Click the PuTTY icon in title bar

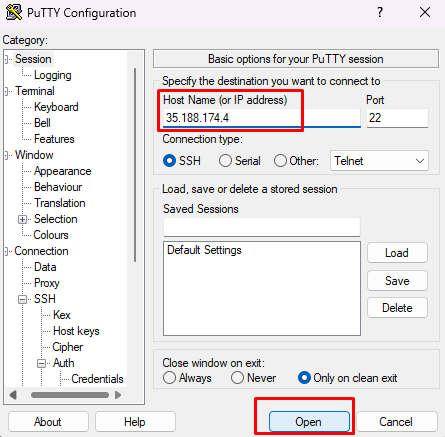14,12
